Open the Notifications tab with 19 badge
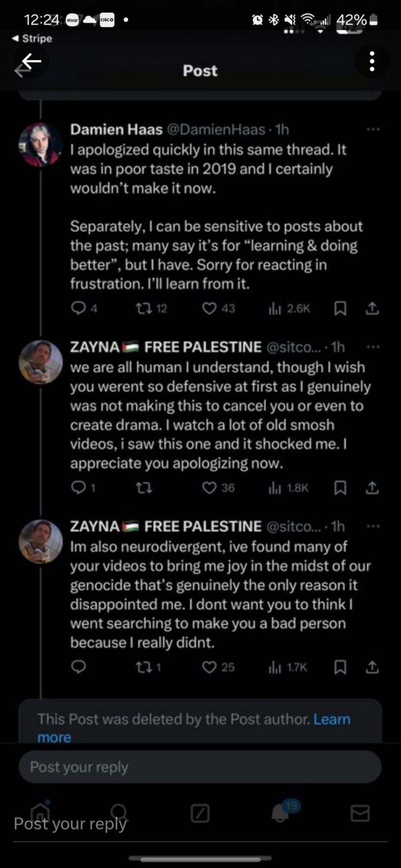This screenshot has width=401, height=868. point(281,813)
